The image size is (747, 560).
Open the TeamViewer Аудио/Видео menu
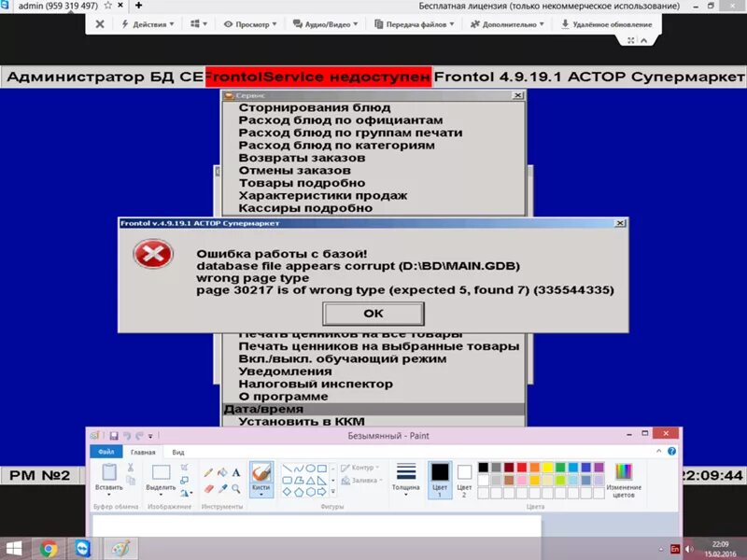click(325, 24)
